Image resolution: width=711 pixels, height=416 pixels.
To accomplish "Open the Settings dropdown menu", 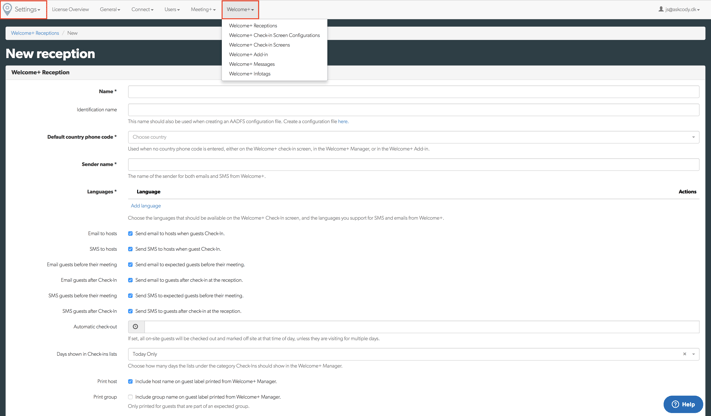I will (27, 9).
